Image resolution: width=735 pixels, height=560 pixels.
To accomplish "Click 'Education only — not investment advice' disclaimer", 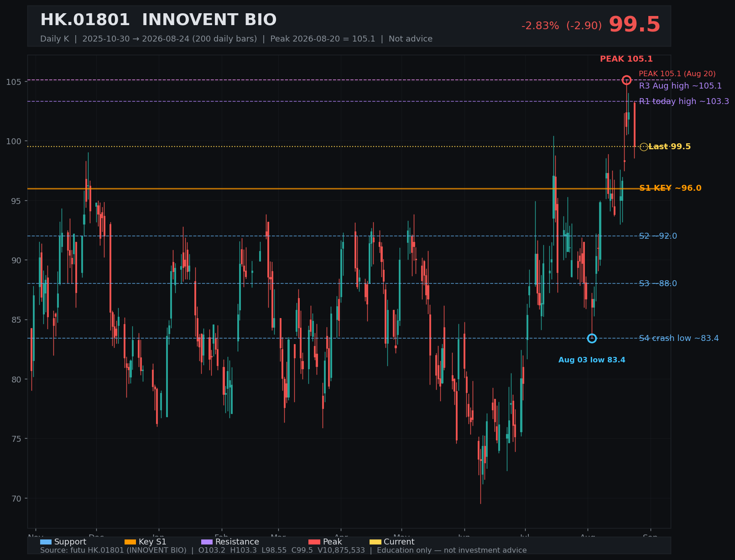I will coord(452,550).
